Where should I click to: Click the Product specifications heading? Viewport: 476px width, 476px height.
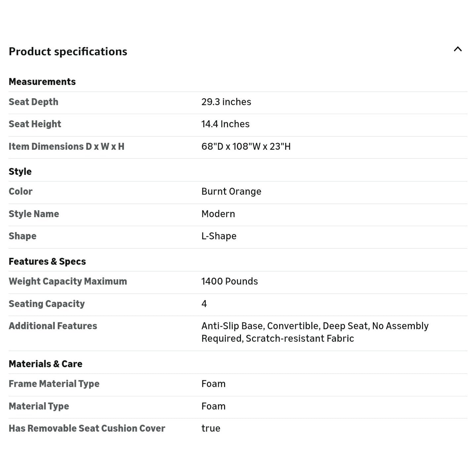pyautogui.click(x=68, y=52)
